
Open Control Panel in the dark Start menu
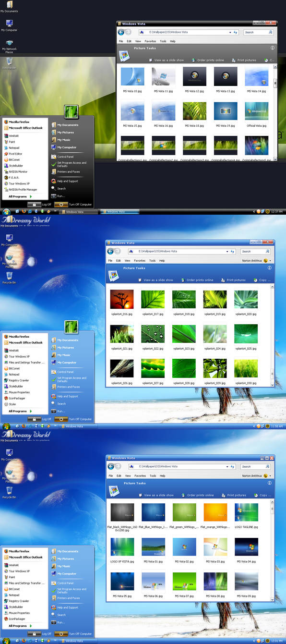(62, 157)
